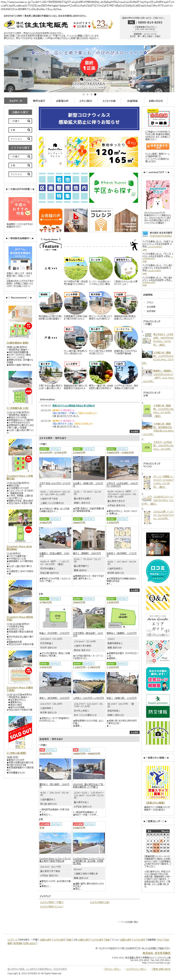The height and width of the screenshot is (980, 178).
Task: Open the 今週のおすすめ特集 banner in the left sidebar
Action: click(20, 209)
